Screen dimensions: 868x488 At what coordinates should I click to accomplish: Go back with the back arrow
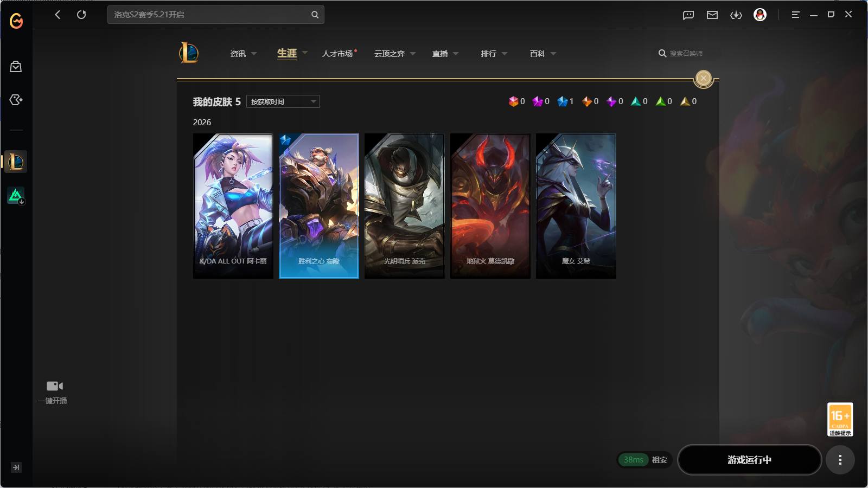tap(58, 15)
